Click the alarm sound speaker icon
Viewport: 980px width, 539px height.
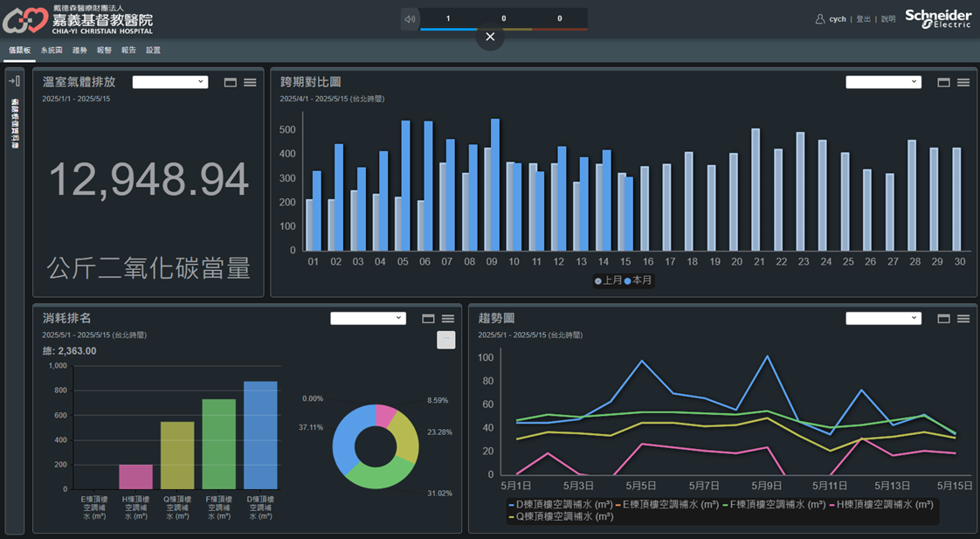[410, 19]
